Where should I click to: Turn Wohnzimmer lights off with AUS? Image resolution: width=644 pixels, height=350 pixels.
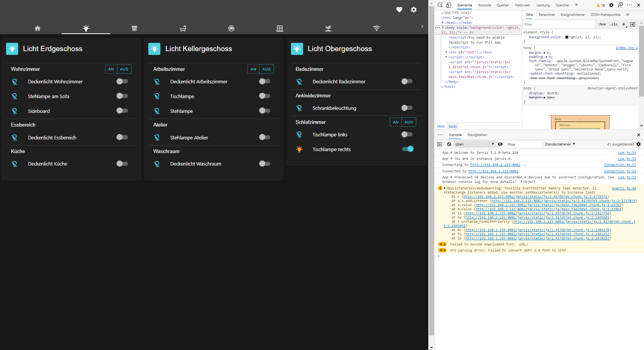[124, 69]
